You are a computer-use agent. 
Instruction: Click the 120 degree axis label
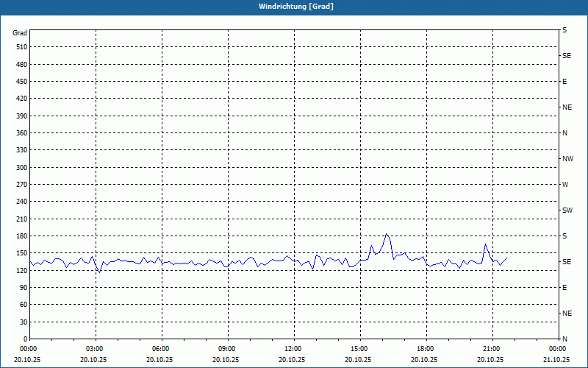[x=22, y=270]
